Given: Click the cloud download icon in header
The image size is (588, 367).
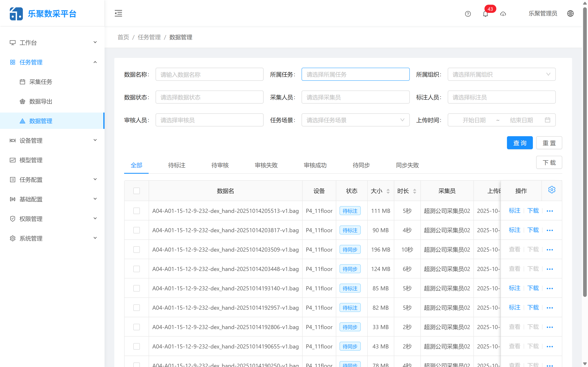Looking at the screenshot, I should point(503,14).
